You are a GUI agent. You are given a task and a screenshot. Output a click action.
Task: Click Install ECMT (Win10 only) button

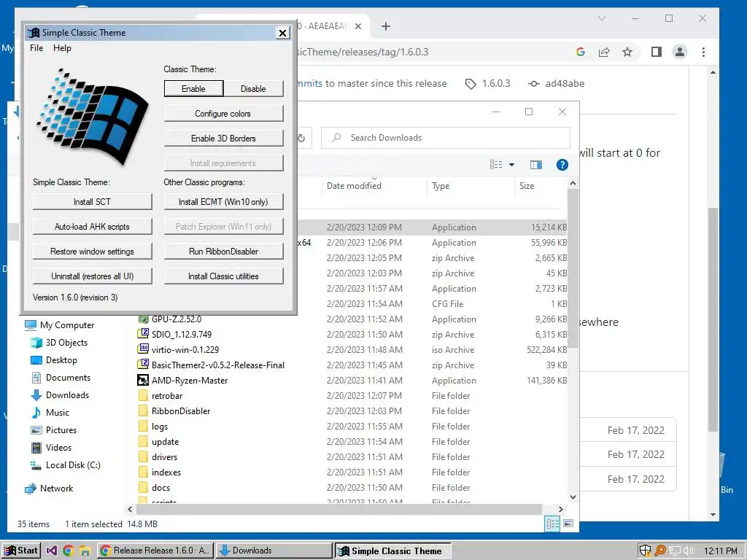pos(223,201)
